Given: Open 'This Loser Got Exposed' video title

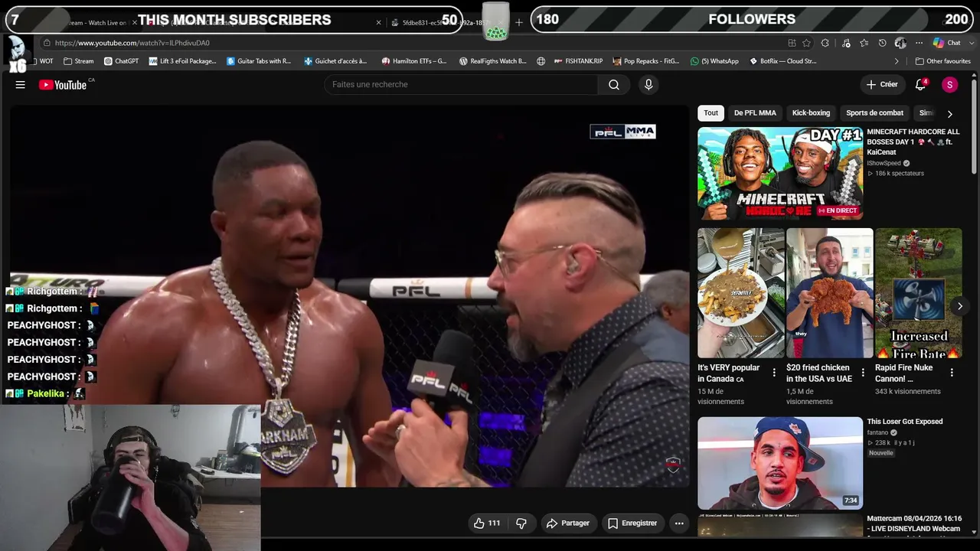Looking at the screenshot, I should coord(905,422).
